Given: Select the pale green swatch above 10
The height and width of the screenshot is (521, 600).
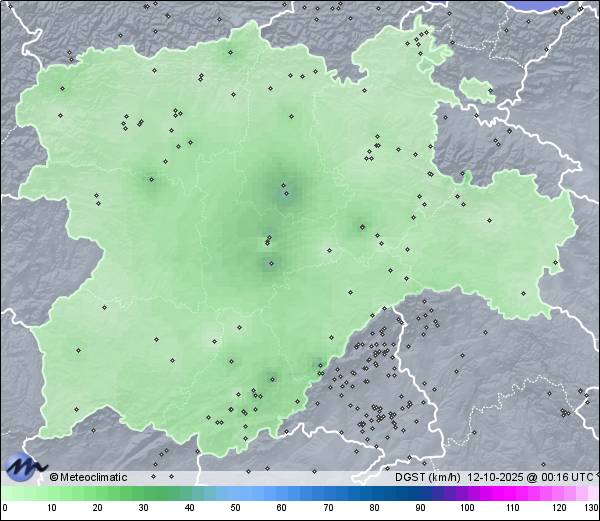Looking at the screenshot, I should click(x=51, y=493).
